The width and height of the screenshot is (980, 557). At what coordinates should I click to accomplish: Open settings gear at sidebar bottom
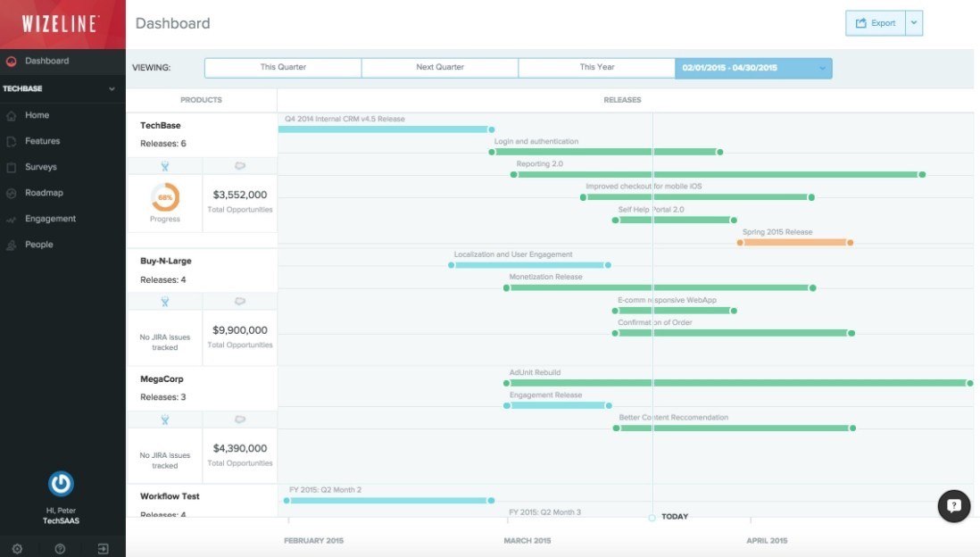(17, 549)
